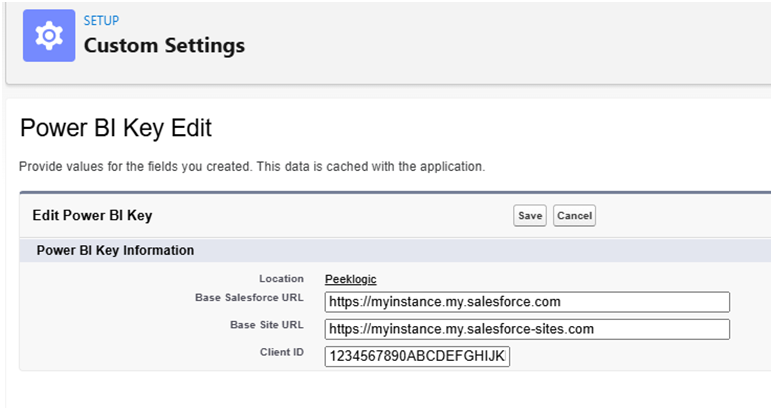Click the Setup gear icon
The image size is (773, 410).
click(46, 37)
